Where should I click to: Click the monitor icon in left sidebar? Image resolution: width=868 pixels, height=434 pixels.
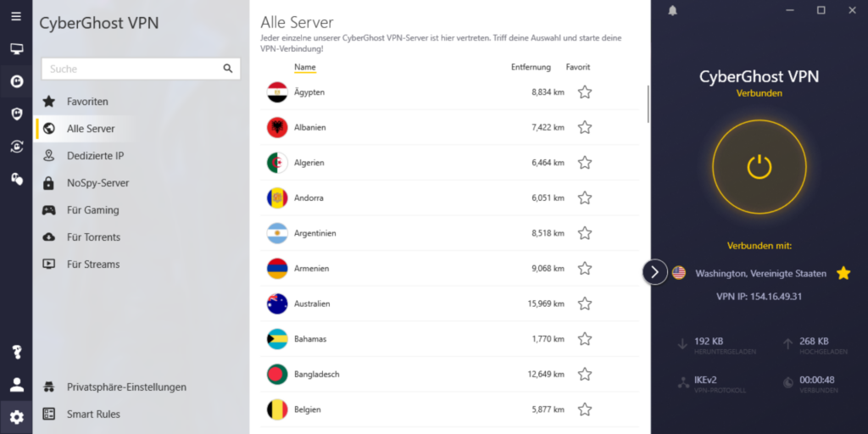click(17, 49)
